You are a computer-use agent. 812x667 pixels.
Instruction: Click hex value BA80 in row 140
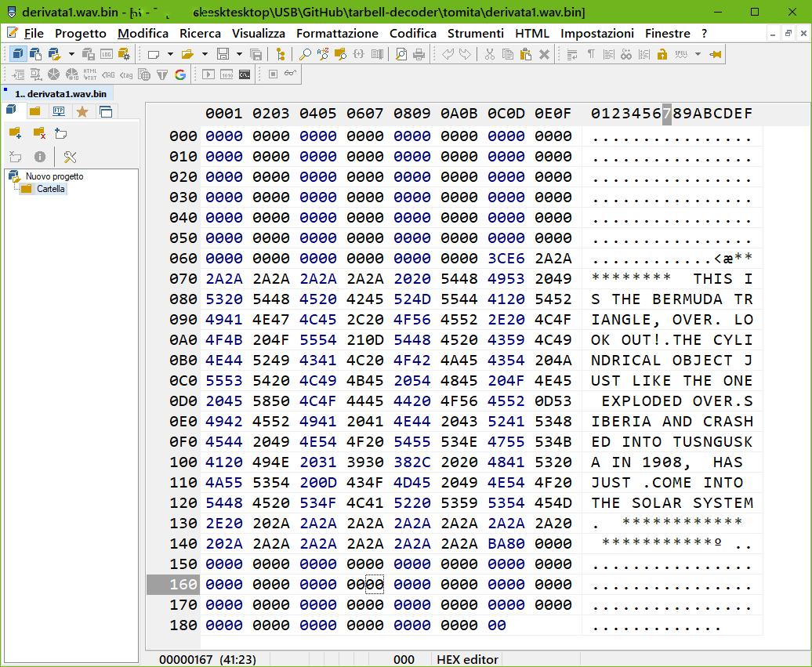pyautogui.click(x=506, y=544)
